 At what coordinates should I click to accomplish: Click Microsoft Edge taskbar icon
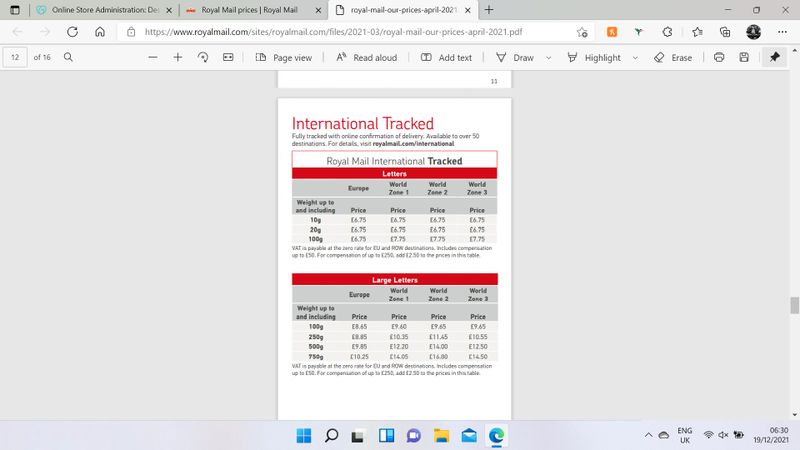(x=496, y=436)
